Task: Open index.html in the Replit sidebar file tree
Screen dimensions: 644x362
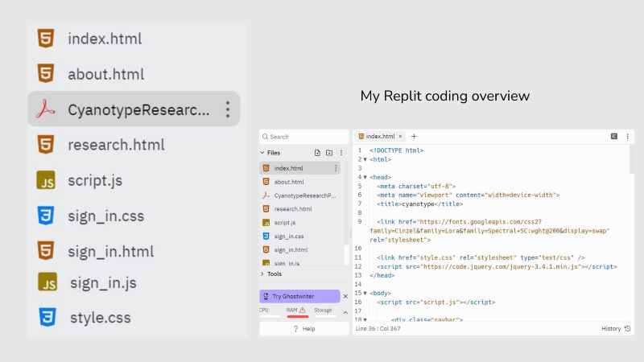Action: tap(299, 168)
